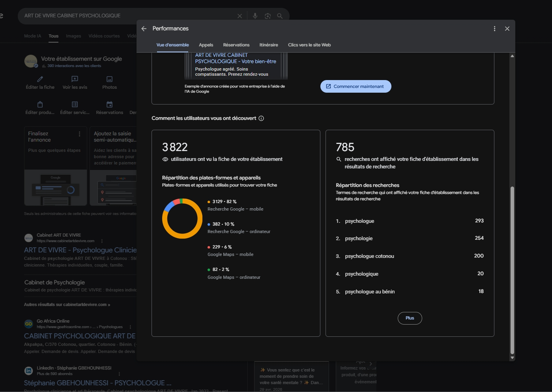Clear the search box text
Screen dimensions: 552x392
click(240, 16)
